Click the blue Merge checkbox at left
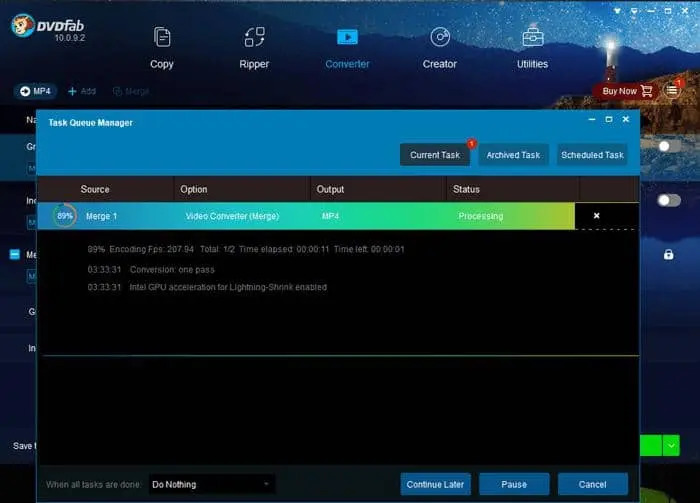This screenshot has width=700, height=503. click(15, 255)
